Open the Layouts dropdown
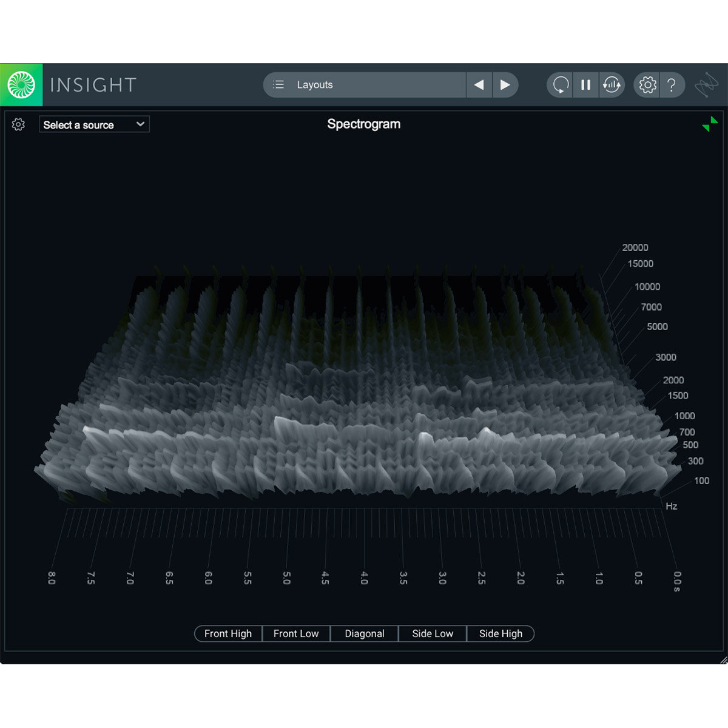Screen dimensions: 728x728 coord(364,84)
